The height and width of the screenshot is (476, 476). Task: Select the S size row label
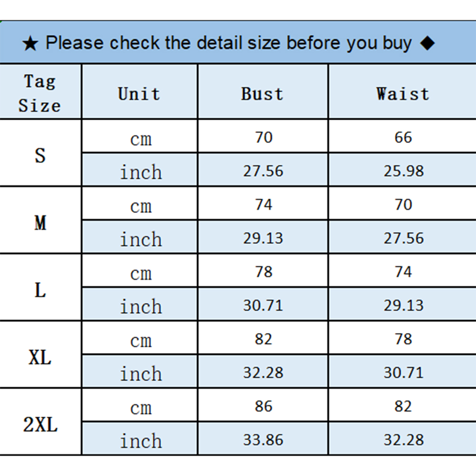coord(40,155)
